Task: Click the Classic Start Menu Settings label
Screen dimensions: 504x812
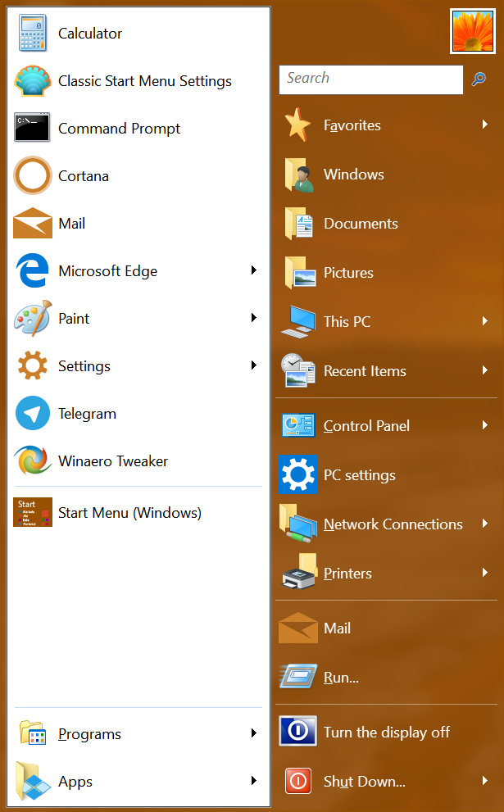Action: 145,81
